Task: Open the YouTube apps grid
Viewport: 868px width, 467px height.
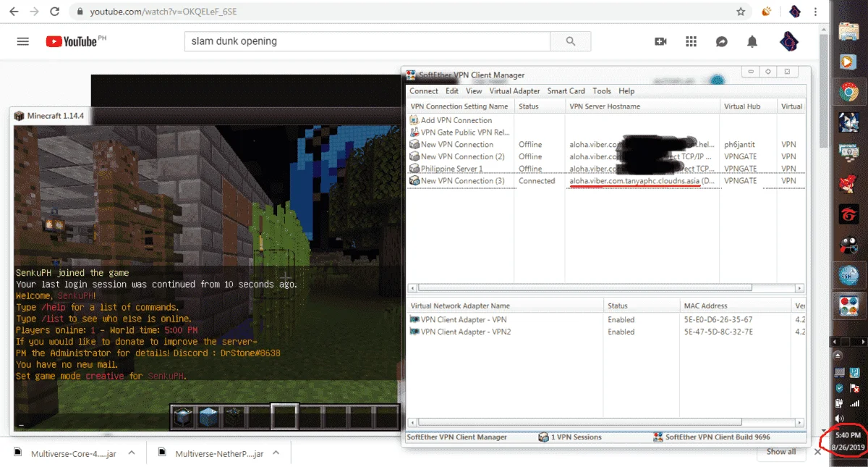Action: tap(691, 41)
